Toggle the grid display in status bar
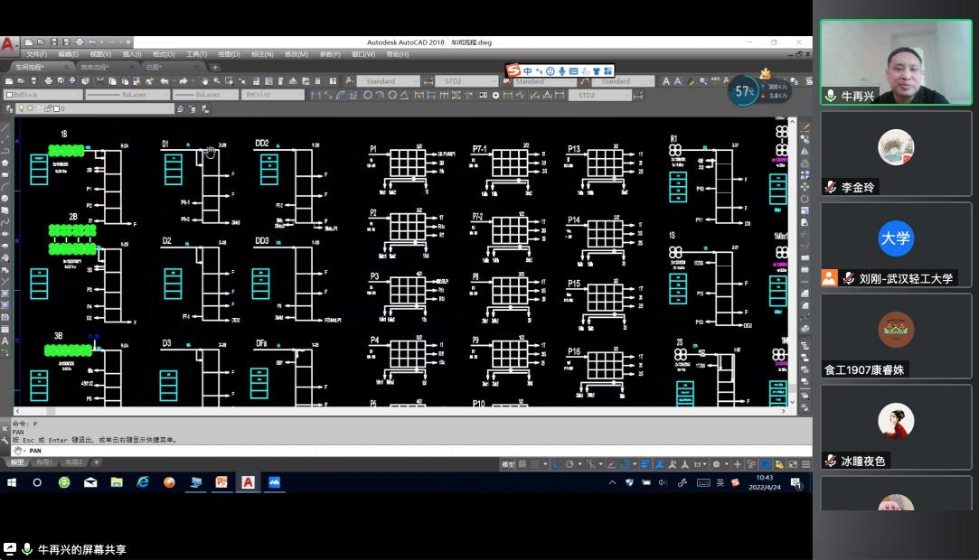The height and width of the screenshot is (560, 979). click(522, 464)
